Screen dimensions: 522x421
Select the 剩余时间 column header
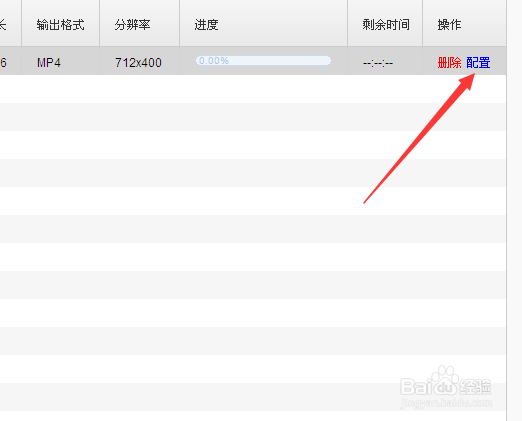click(x=385, y=23)
